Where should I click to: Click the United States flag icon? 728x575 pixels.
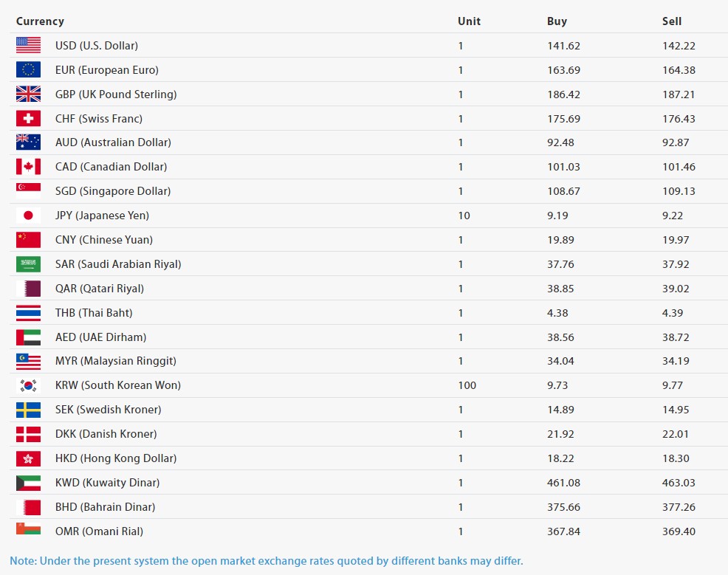tap(28, 45)
